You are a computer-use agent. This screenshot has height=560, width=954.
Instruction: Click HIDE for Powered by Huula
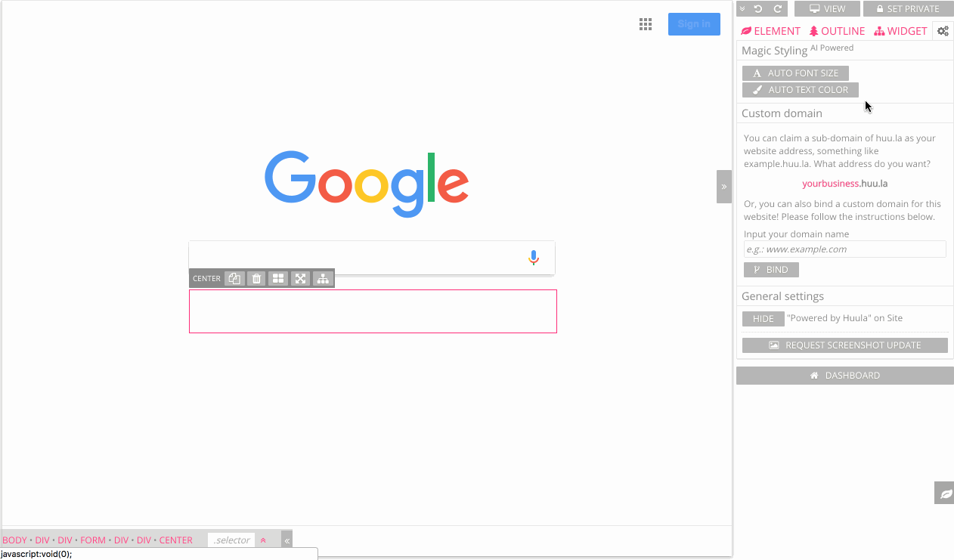tap(764, 319)
